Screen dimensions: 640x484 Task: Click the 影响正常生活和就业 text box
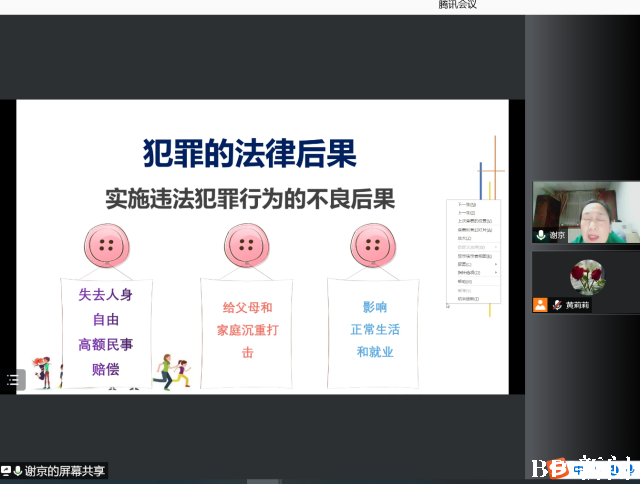375,329
